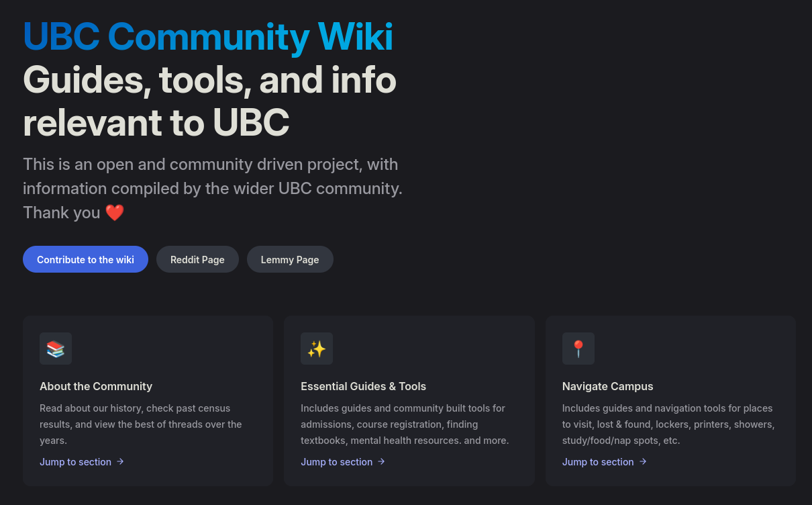Click the arrow beside Navigate Campus's jump link
The height and width of the screenshot is (505, 812).
(x=643, y=461)
